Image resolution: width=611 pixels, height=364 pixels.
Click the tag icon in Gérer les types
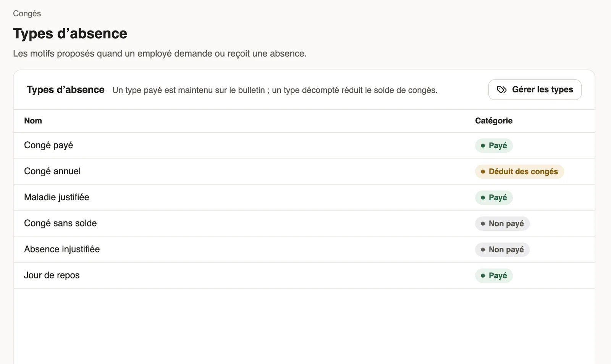(501, 90)
